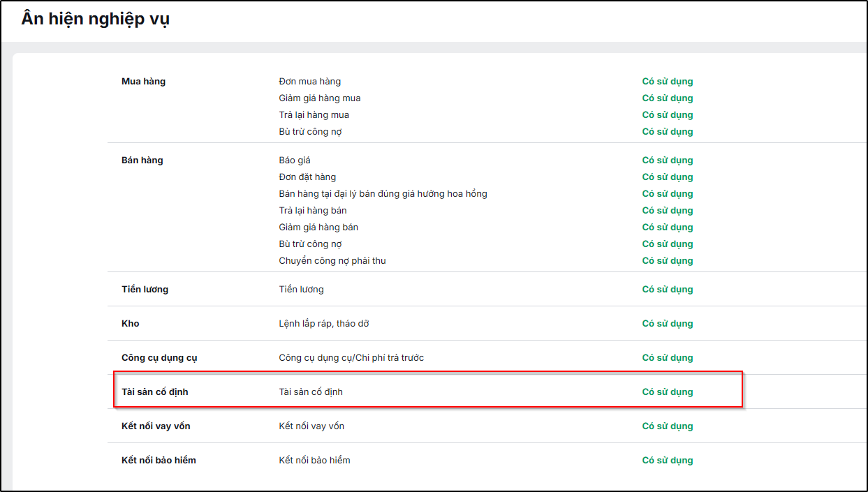Select 'Chuyển công nợ phải thu' label
This screenshot has height=492, width=868.
(332, 261)
